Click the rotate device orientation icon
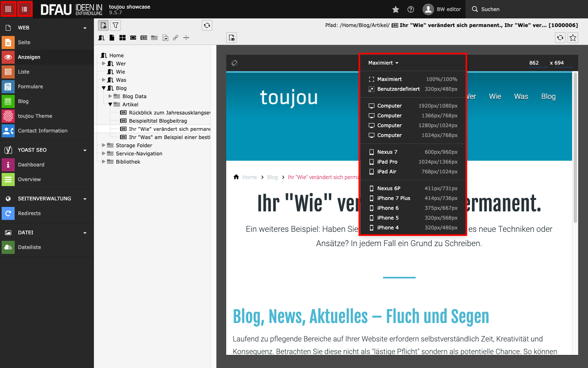Image resolution: width=588 pixels, height=368 pixels. point(234,63)
